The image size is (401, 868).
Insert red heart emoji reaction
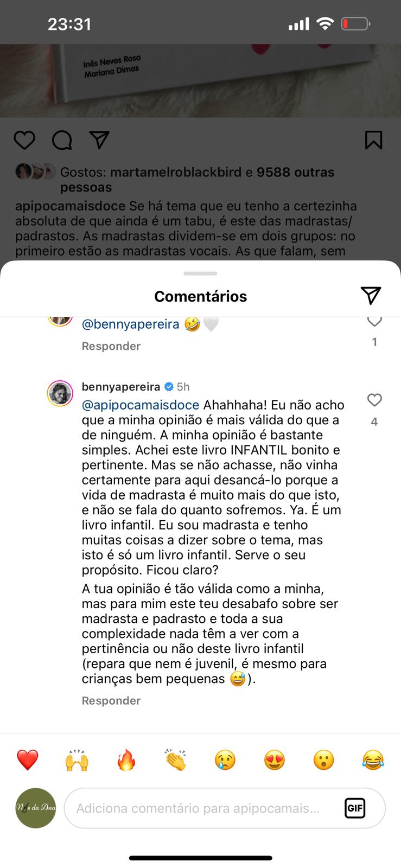click(28, 760)
